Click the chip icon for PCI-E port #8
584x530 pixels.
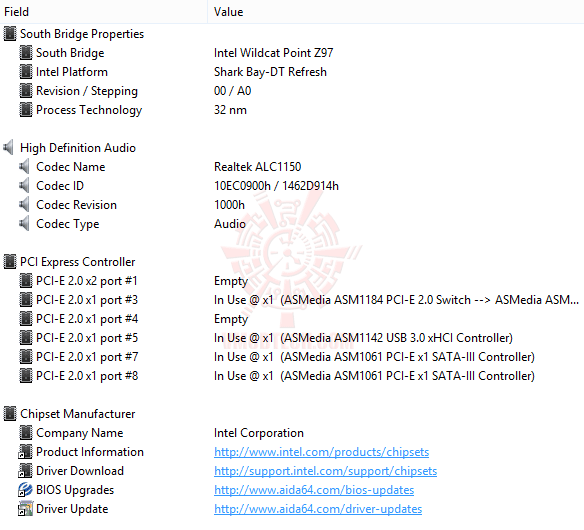click(26, 375)
